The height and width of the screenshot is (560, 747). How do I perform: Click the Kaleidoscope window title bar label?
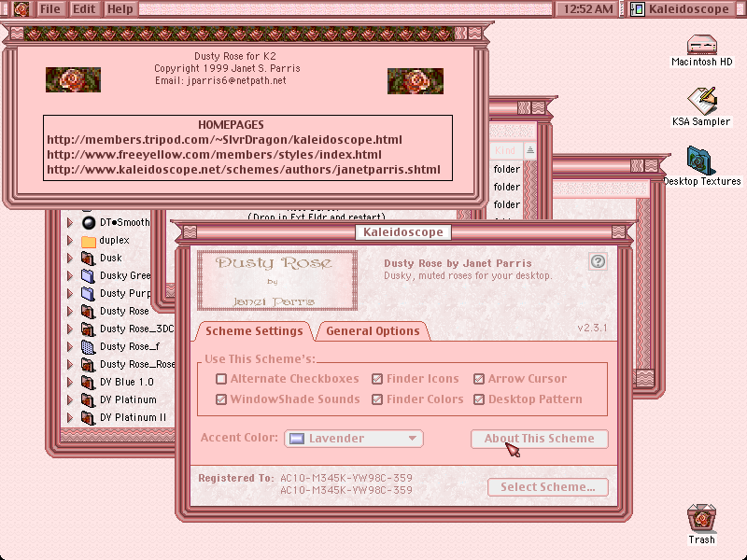(x=403, y=232)
